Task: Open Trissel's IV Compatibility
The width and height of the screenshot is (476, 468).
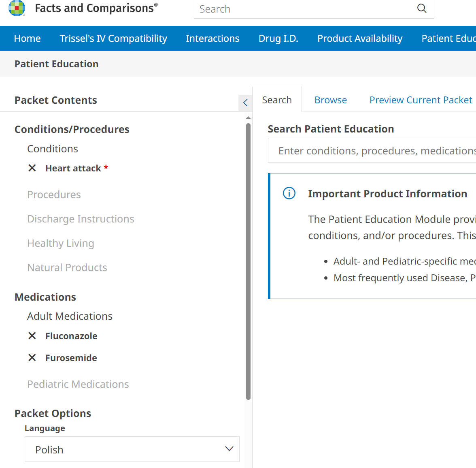Action: click(x=113, y=38)
